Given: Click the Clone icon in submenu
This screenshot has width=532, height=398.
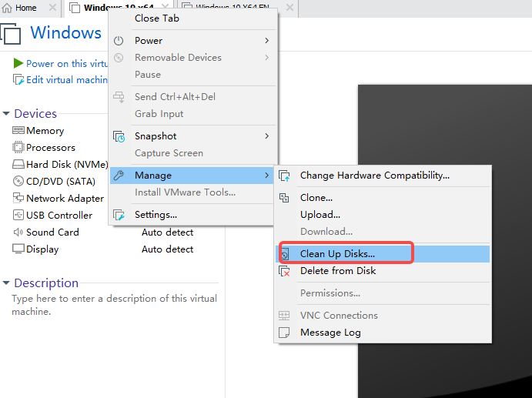Looking at the screenshot, I should (x=284, y=198).
